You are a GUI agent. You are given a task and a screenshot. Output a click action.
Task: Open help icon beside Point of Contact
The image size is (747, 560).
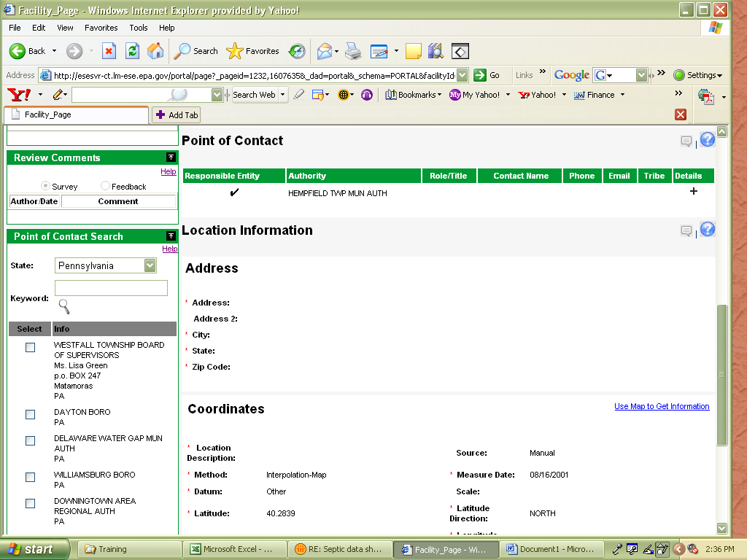pyautogui.click(x=707, y=140)
